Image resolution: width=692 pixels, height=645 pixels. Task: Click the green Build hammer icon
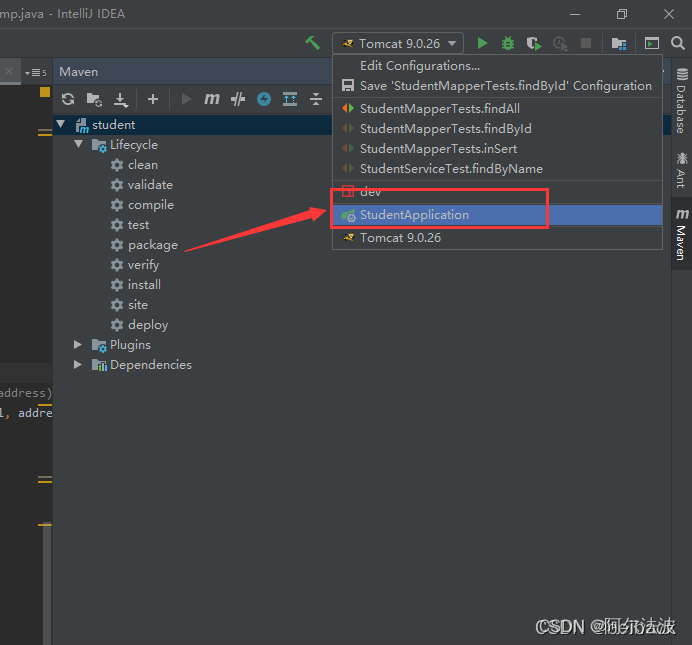pyautogui.click(x=312, y=43)
